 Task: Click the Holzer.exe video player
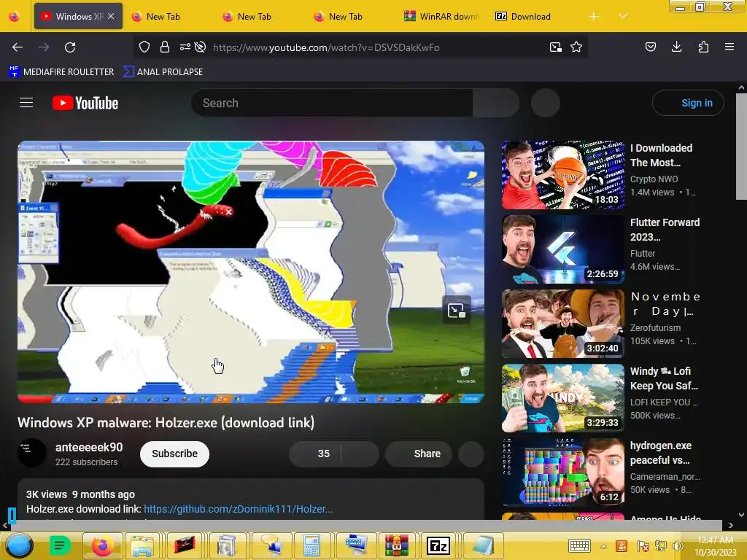[251, 272]
